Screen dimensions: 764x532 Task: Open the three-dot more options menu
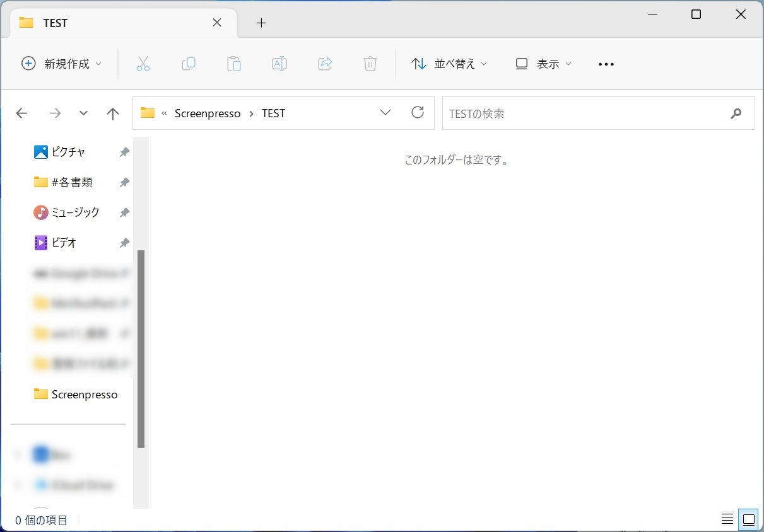[606, 64]
